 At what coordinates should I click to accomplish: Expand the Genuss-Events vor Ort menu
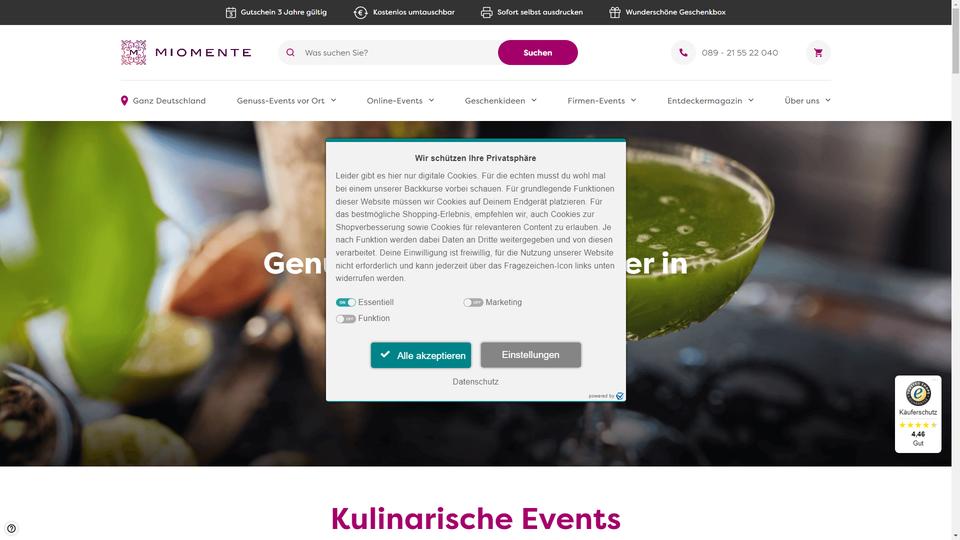click(286, 100)
